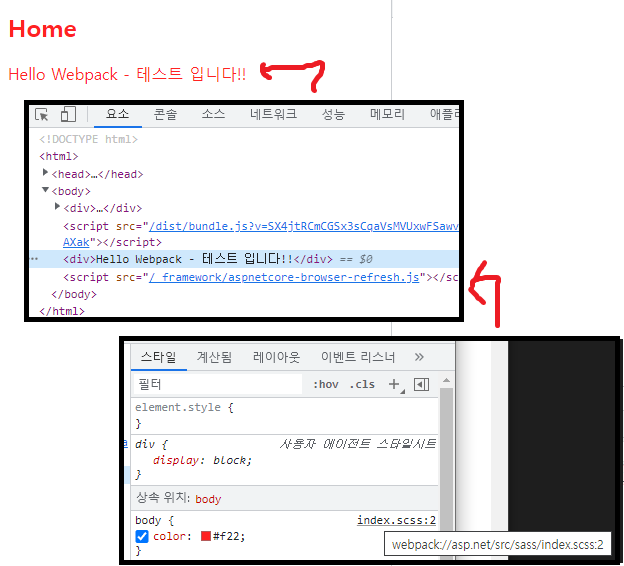Switch to the 계산됨 tab
This screenshot has height=566, width=624.
click(214, 357)
